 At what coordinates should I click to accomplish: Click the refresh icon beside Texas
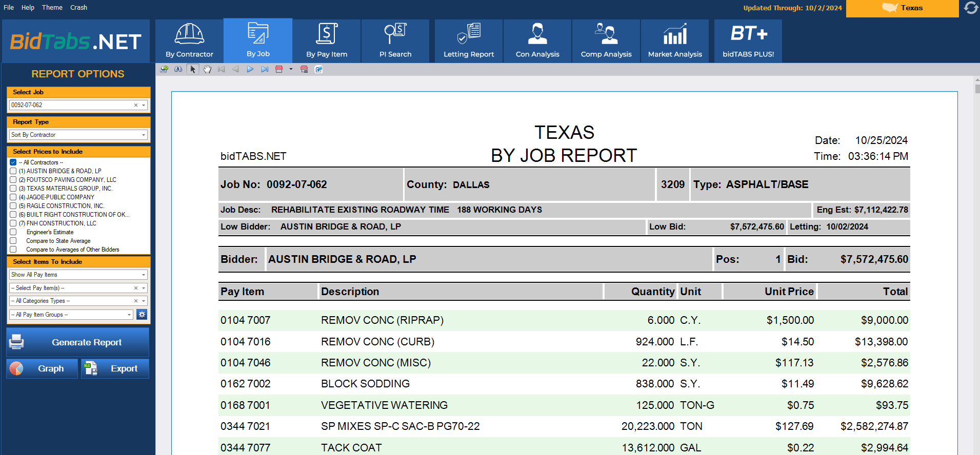[x=971, y=8]
